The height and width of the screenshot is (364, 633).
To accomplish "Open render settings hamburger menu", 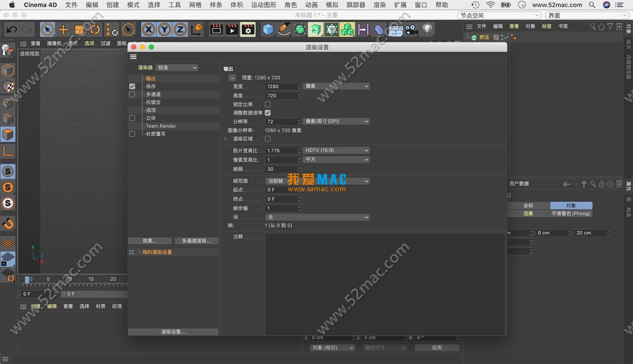I will click(x=133, y=57).
